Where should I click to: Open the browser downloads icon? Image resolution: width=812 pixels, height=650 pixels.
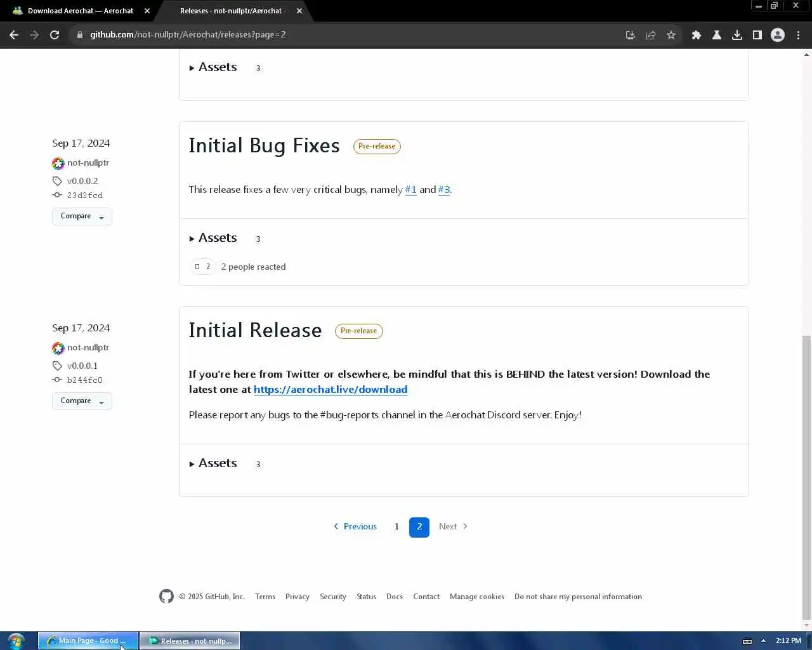coord(737,35)
